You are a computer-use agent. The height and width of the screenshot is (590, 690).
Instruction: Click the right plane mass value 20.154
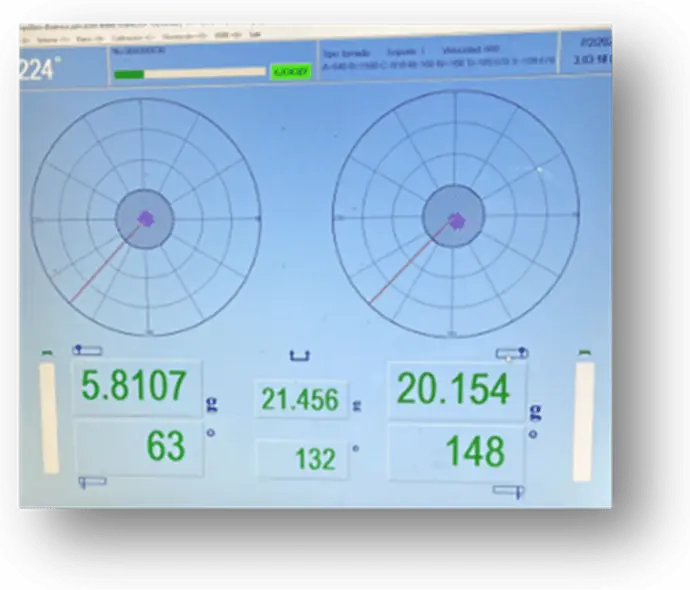pos(454,389)
